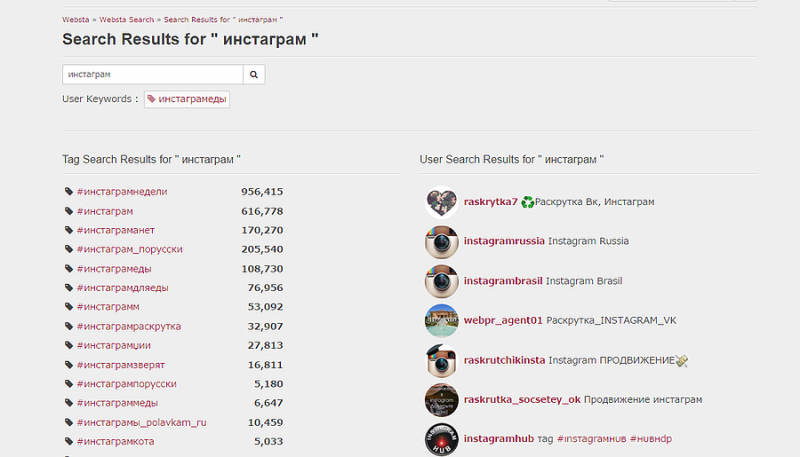Open the #instagramhub hashtag link
Image resolution: width=800 pixels, height=457 pixels.
point(592,439)
